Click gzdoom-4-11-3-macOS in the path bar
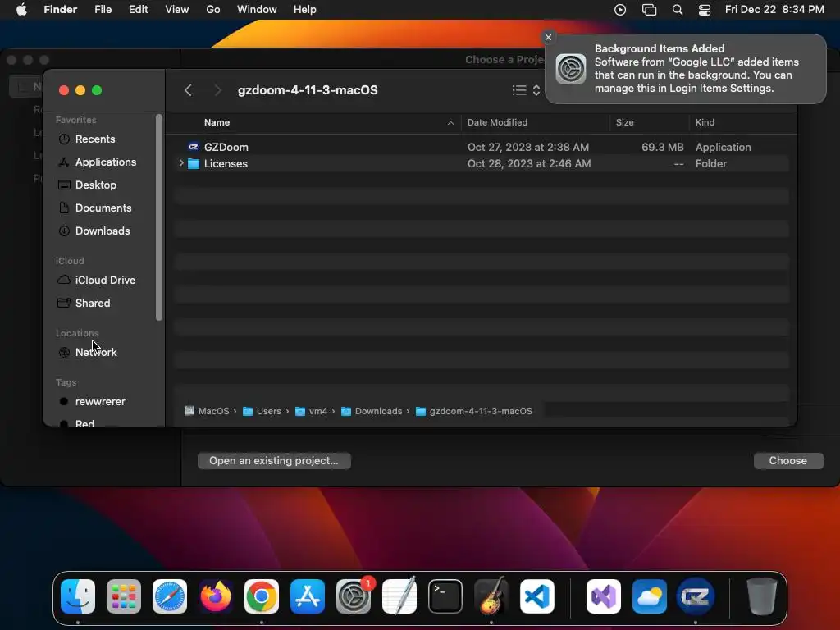Screen dimensions: 840x630 tap(474, 411)
